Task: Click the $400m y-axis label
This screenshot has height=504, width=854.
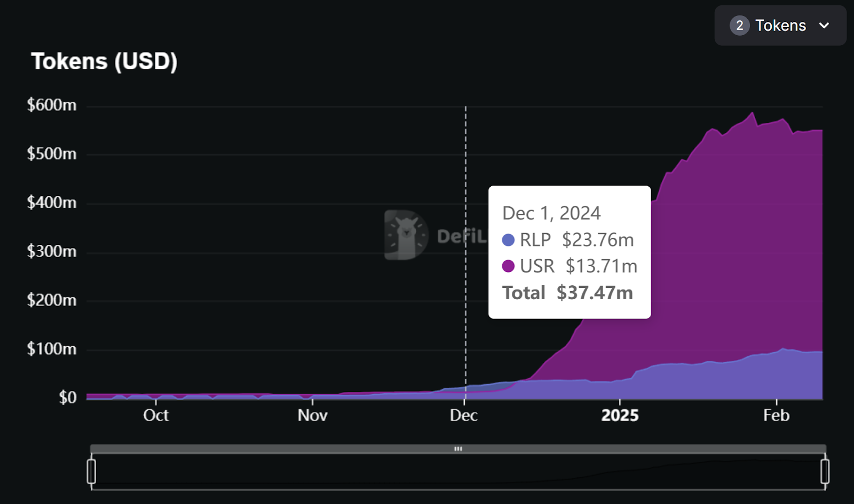Action: [x=52, y=203]
